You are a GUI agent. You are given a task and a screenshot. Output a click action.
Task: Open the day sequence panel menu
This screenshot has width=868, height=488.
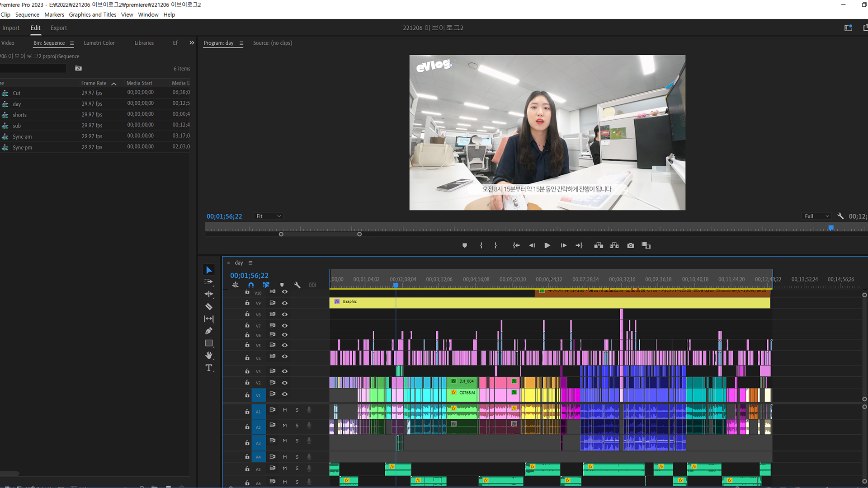(250, 263)
